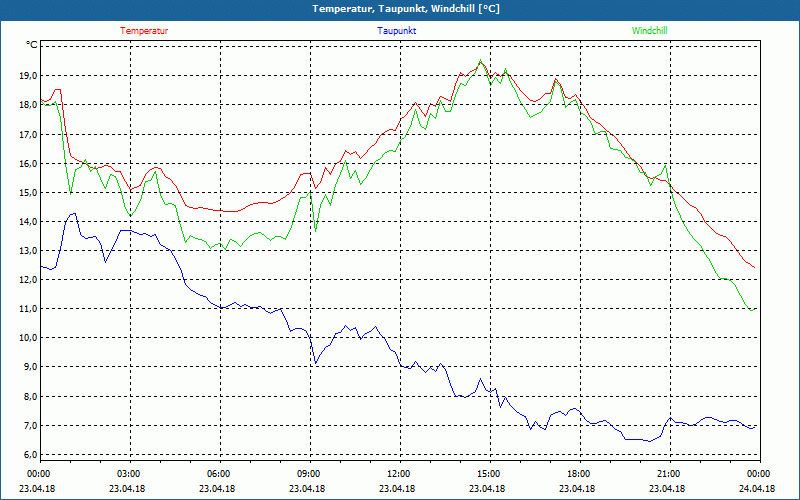The image size is (800, 500).
Task: Click the 21:00 time axis label
Action: pyautogui.click(x=670, y=473)
